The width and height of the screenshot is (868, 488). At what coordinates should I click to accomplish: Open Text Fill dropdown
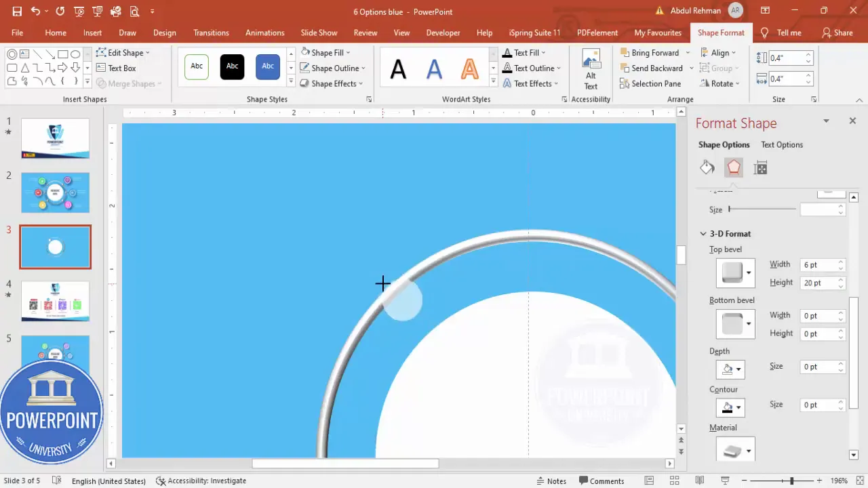(x=524, y=52)
